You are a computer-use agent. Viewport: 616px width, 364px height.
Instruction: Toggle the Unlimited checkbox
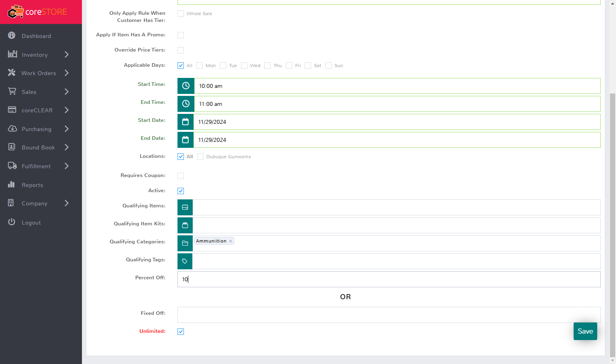(181, 332)
